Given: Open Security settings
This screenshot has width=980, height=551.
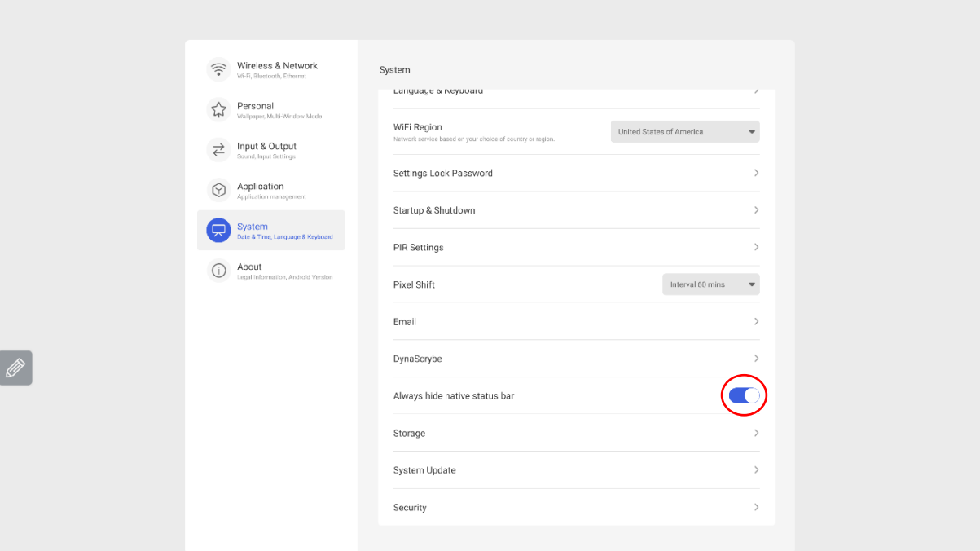Looking at the screenshot, I should click(577, 507).
